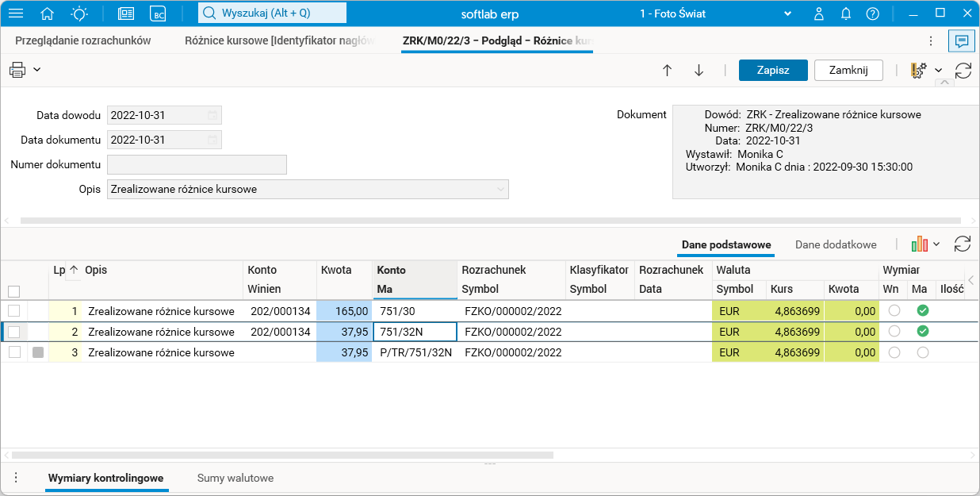Screen dimensions: 980x496
Task: Open the printer dropdown arrow
Action: 36,70
